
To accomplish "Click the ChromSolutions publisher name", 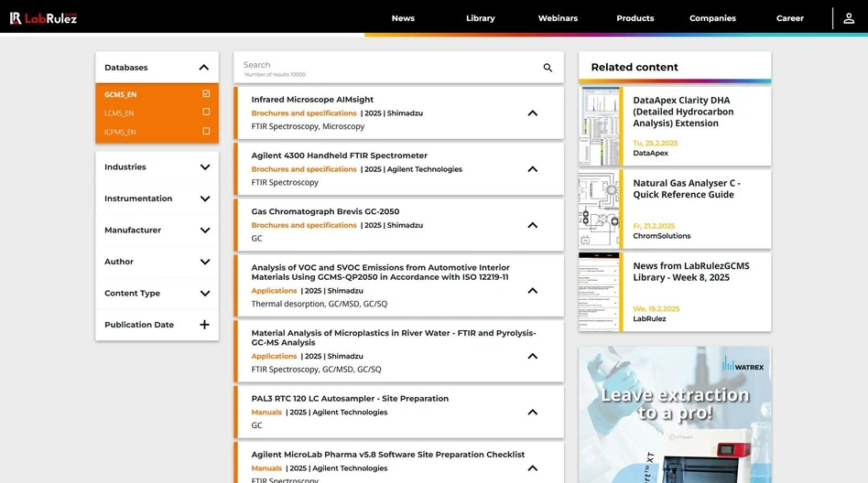I will (661, 236).
